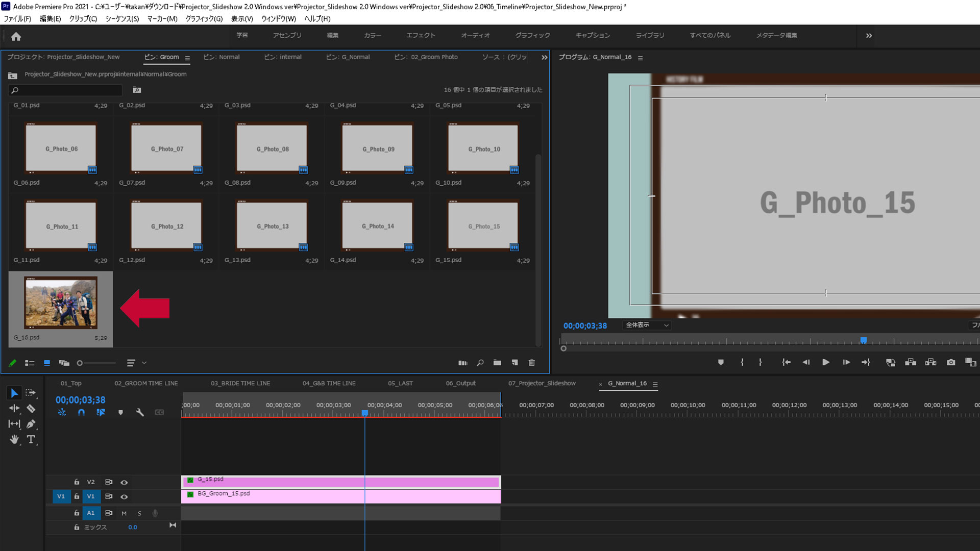
Task: Click the Find icon in project panel
Action: pos(480,363)
